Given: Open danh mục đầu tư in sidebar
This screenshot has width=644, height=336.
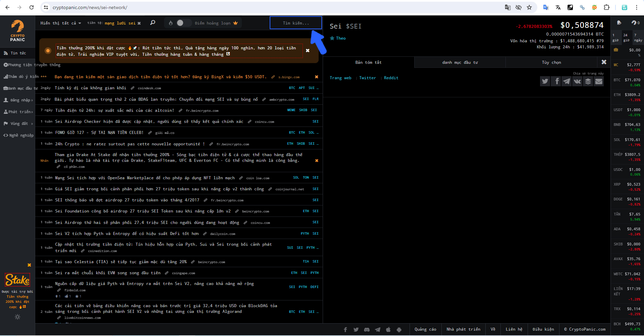Looking at the screenshot, I should click(20, 88).
